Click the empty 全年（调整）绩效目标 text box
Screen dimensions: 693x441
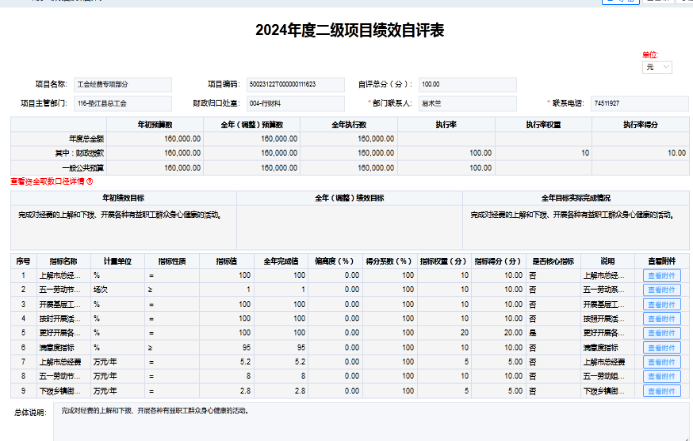[x=350, y=228]
